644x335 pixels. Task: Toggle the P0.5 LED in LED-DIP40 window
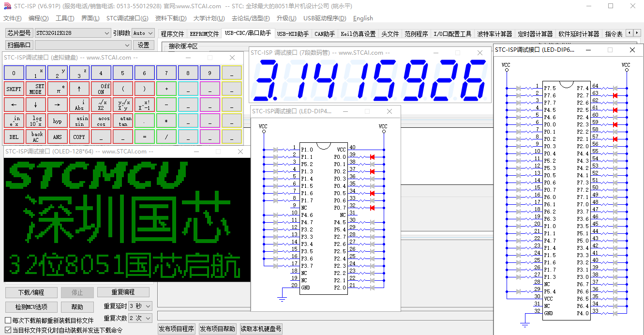[372, 193]
